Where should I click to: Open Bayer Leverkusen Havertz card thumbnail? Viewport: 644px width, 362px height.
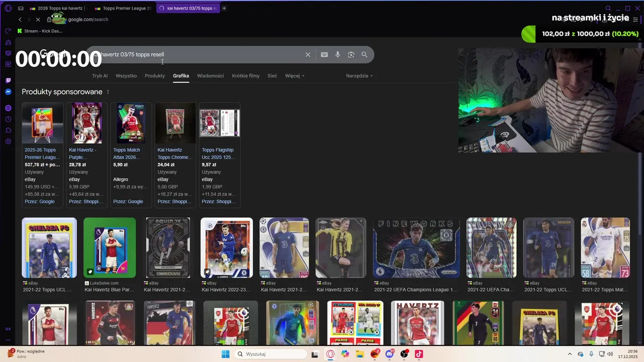[110, 323]
